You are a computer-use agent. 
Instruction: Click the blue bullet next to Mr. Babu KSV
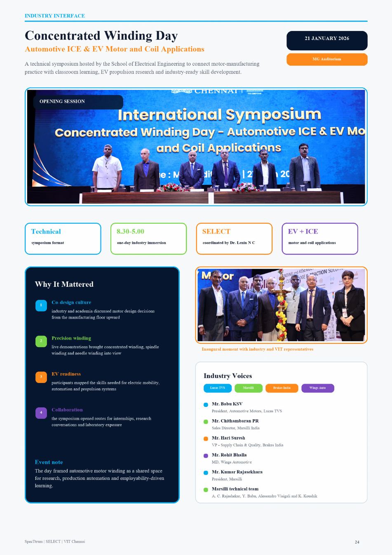[206, 405]
